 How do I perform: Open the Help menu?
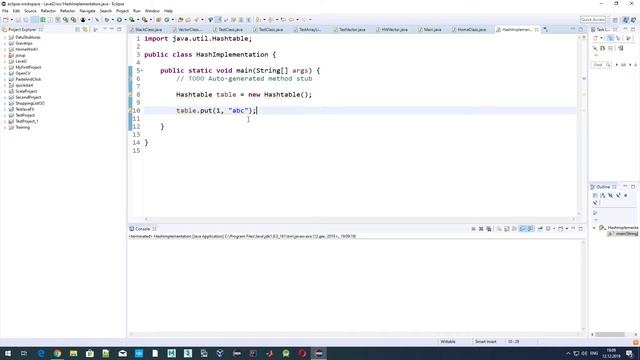pos(168,11)
